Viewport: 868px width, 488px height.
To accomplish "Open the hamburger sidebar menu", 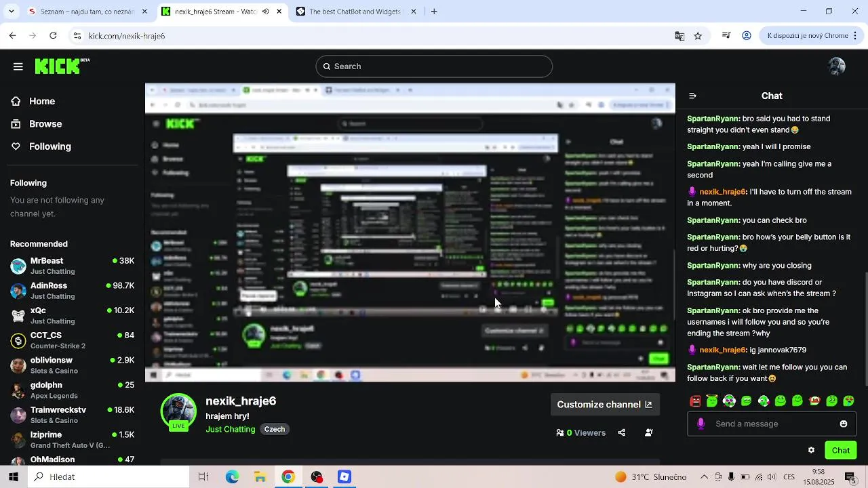I will pyautogui.click(x=18, y=66).
